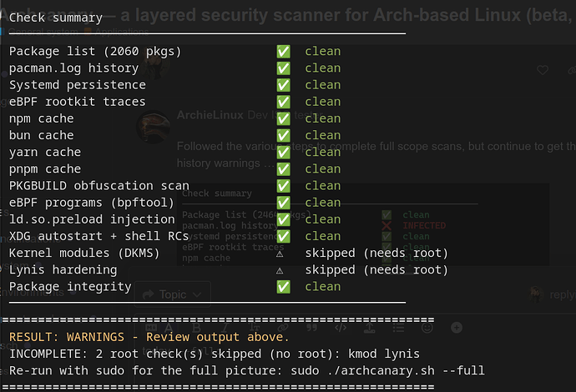This screenshot has height=392, width=576.
Task: Click the 'eBPF rootkit traces' row label
Action: [x=77, y=102]
